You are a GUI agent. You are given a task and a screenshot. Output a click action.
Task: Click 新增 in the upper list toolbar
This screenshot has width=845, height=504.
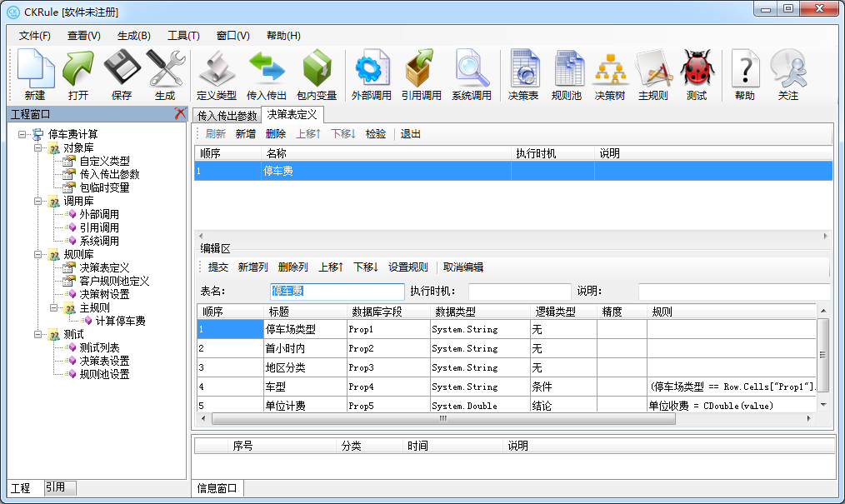point(246,134)
